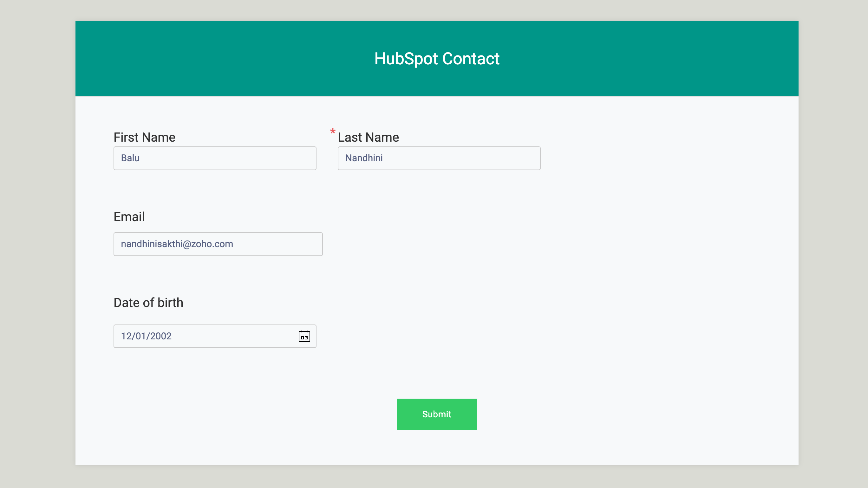868x488 pixels.
Task: Click blank form area right of Email
Action: click(539, 244)
